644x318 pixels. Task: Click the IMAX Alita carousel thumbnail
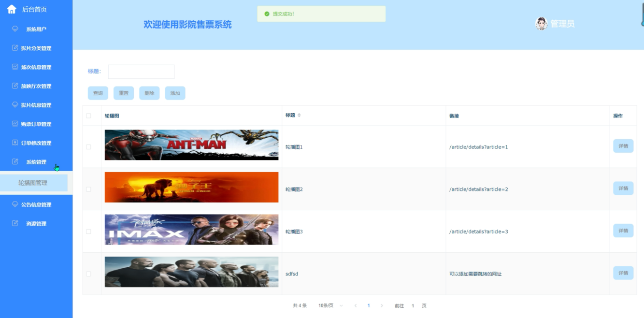pyautogui.click(x=191, y=230)
